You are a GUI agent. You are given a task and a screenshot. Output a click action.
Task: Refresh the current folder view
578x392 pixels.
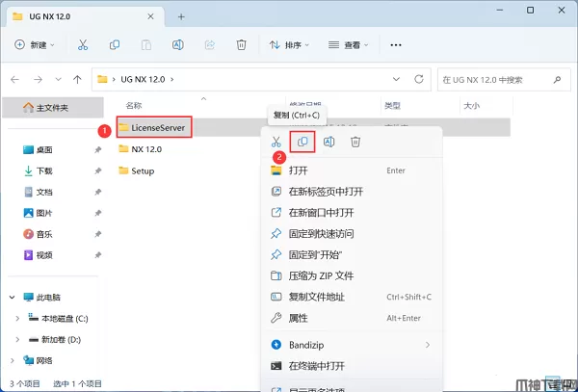pos(419,79)
